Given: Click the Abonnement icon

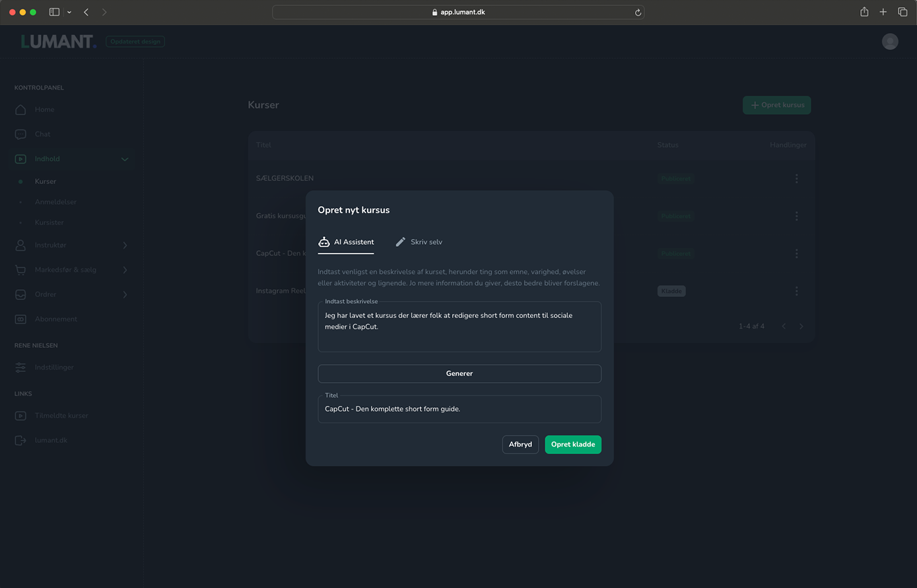Looking at the screenshot, I should (20, 319).
